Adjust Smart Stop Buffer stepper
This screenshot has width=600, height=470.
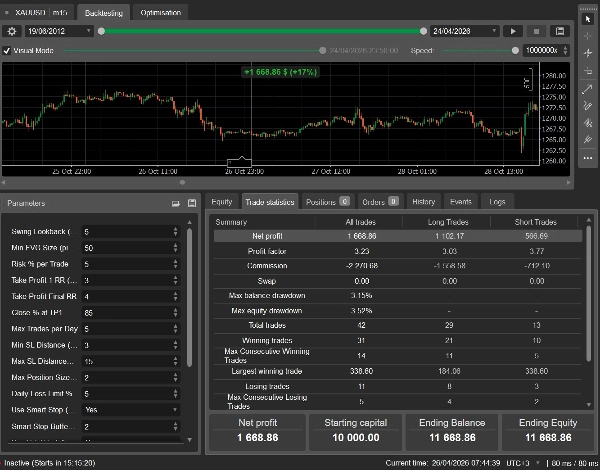click(x=175, y=426)
